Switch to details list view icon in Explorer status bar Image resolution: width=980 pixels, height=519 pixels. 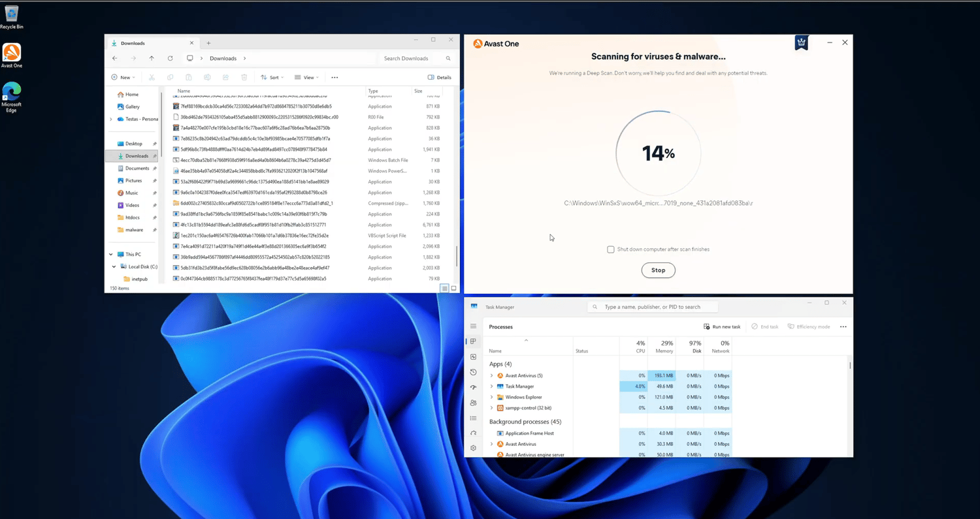(444, 288)
